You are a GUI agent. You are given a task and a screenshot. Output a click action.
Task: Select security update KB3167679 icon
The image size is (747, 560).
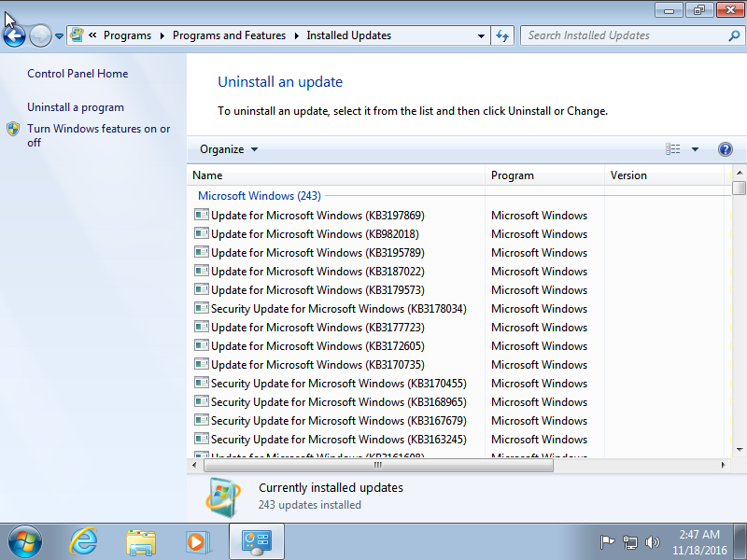(202, 420)
